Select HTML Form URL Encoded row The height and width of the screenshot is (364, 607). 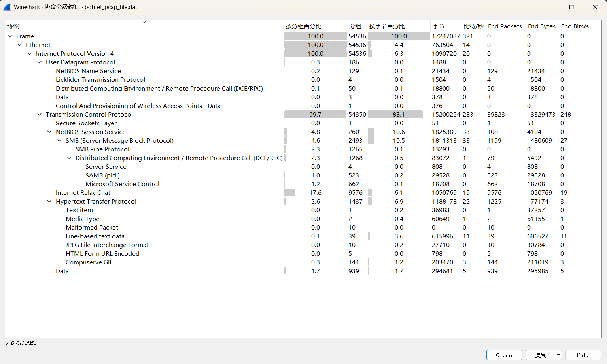[303, 254]
